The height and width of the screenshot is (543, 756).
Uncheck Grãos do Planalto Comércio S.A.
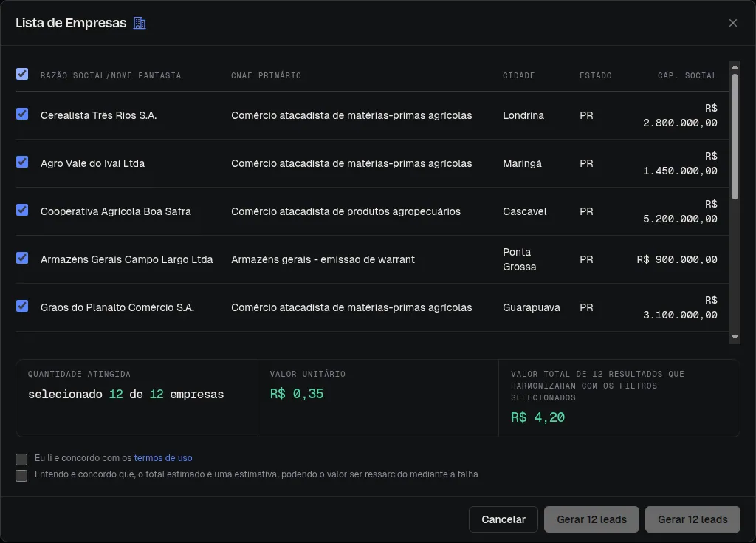pos(21,306)
